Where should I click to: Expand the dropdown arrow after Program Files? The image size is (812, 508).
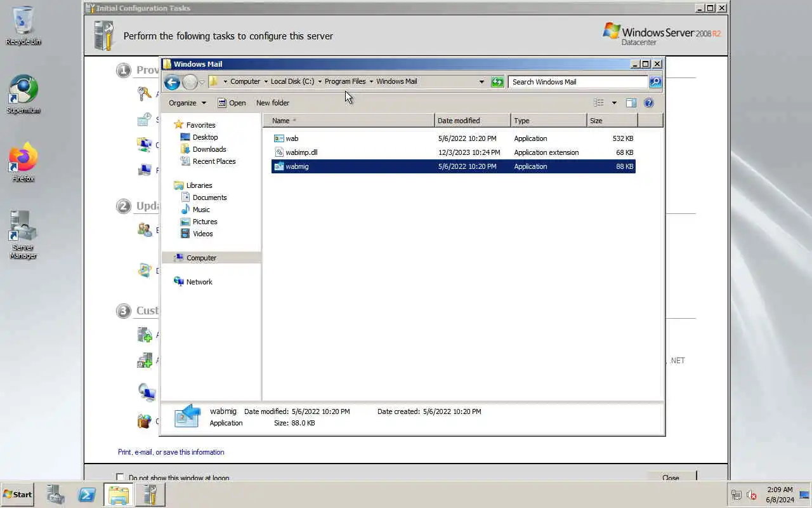coord(371,81)
